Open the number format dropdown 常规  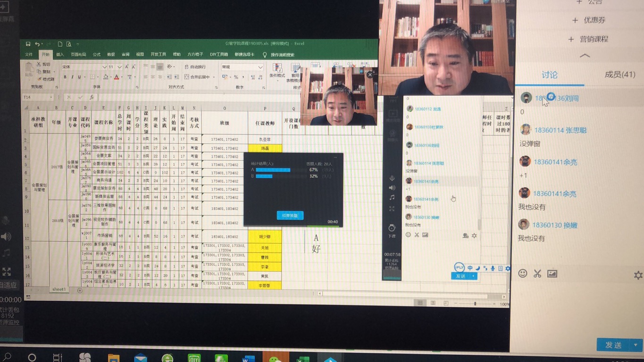point(260,67)
